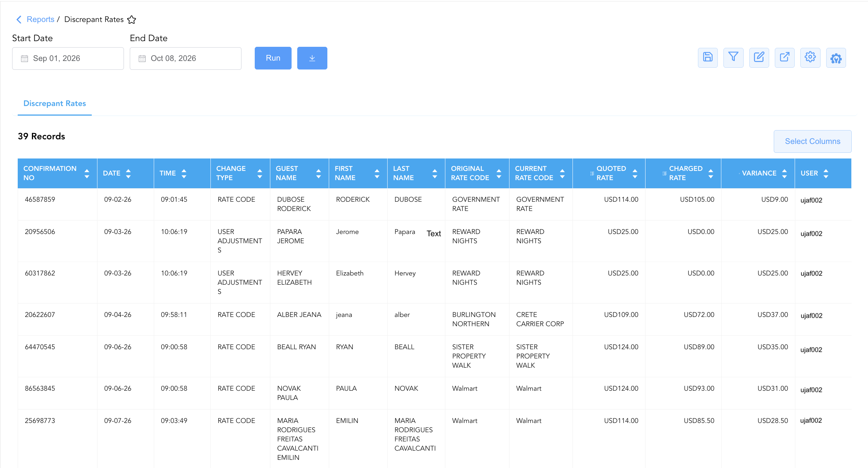The width and height of the screenshot is (868, 468).
Task: Click the save report icon
Action: tap(708, 57)
